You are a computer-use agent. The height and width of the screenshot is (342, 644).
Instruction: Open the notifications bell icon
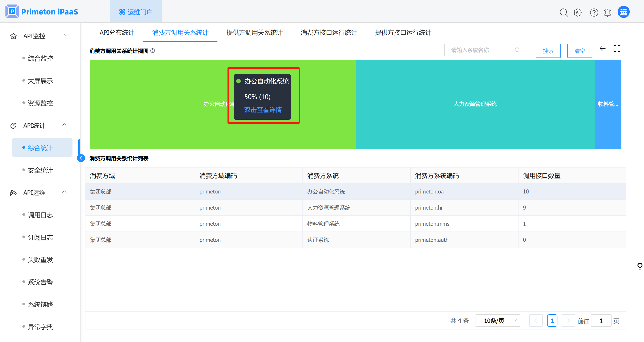click(608, 12)
